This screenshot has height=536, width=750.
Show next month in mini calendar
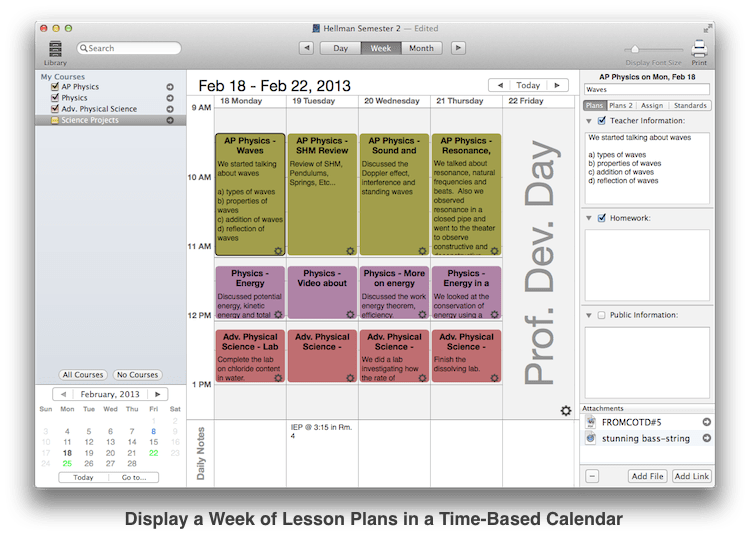coord(157,394)
